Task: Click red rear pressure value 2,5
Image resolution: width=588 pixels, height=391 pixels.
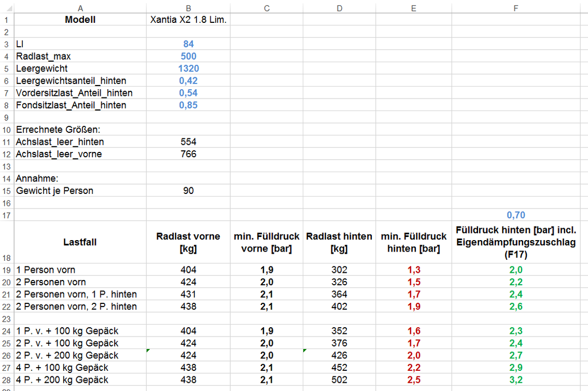Action: point(414,380)
